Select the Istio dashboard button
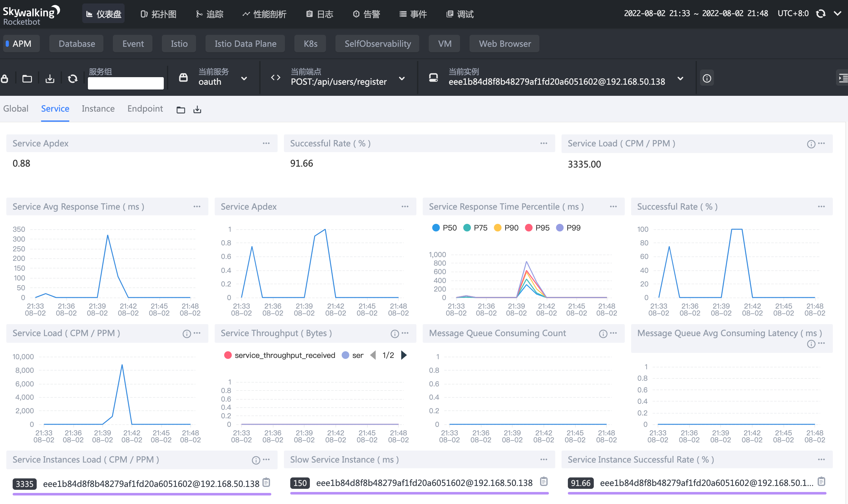 point(179,44)
